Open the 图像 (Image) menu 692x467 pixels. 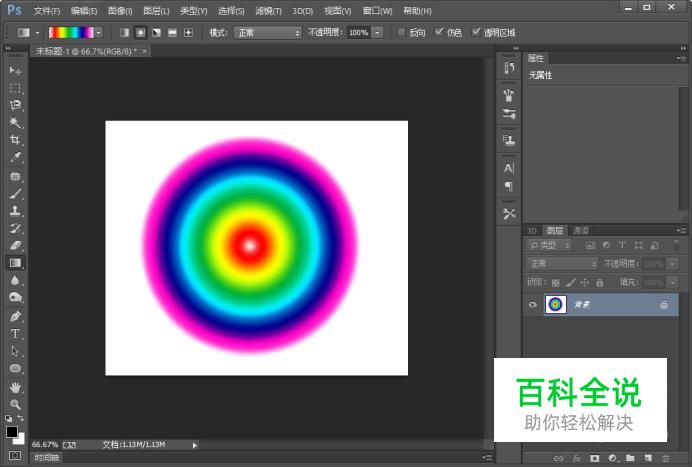click(x=119, y=10)
